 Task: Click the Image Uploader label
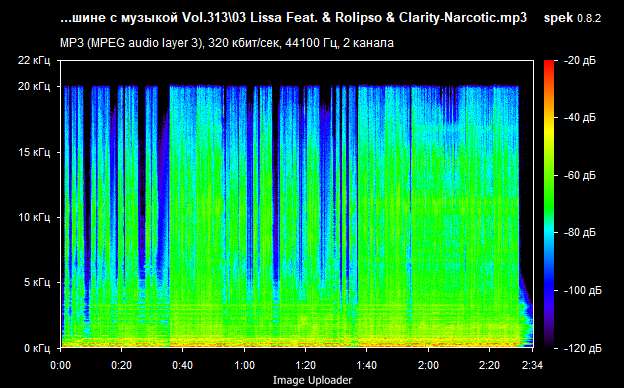pos(312,380)
